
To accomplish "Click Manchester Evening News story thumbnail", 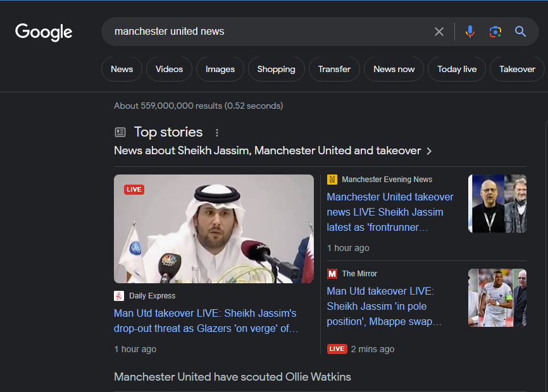I will click(497, 204).
